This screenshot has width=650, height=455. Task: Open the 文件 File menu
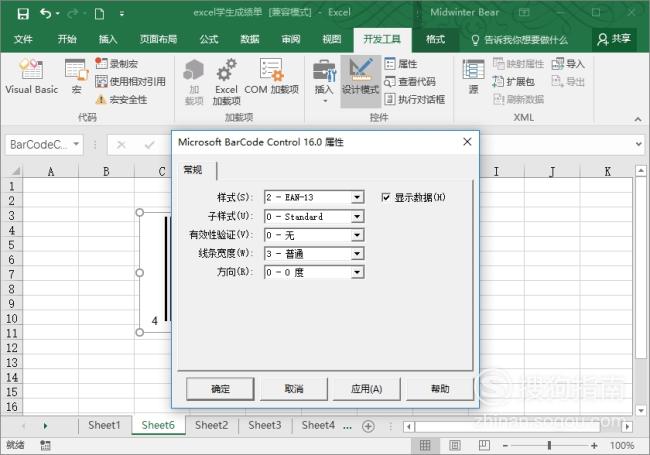[23, 39]
